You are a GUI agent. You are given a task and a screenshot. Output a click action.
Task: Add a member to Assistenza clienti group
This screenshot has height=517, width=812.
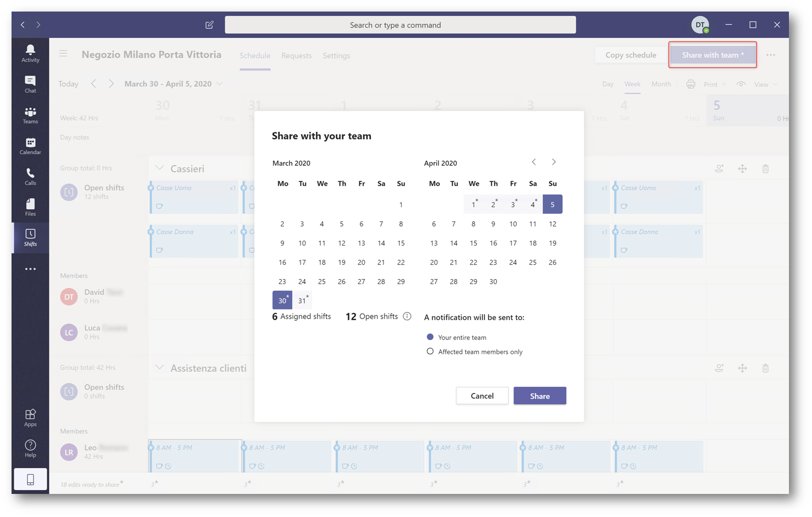719,368
